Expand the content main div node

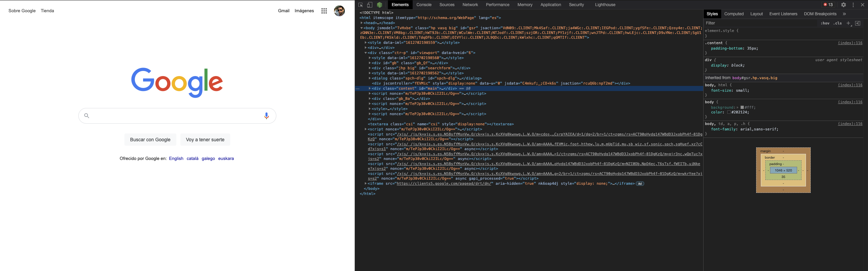tap(370, 88)
